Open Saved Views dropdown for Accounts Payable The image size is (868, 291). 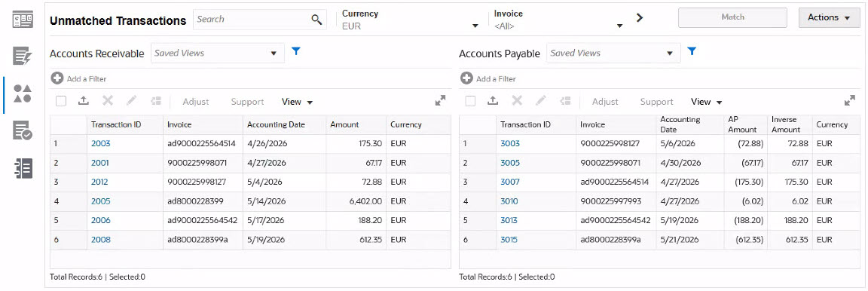(613, 54)
